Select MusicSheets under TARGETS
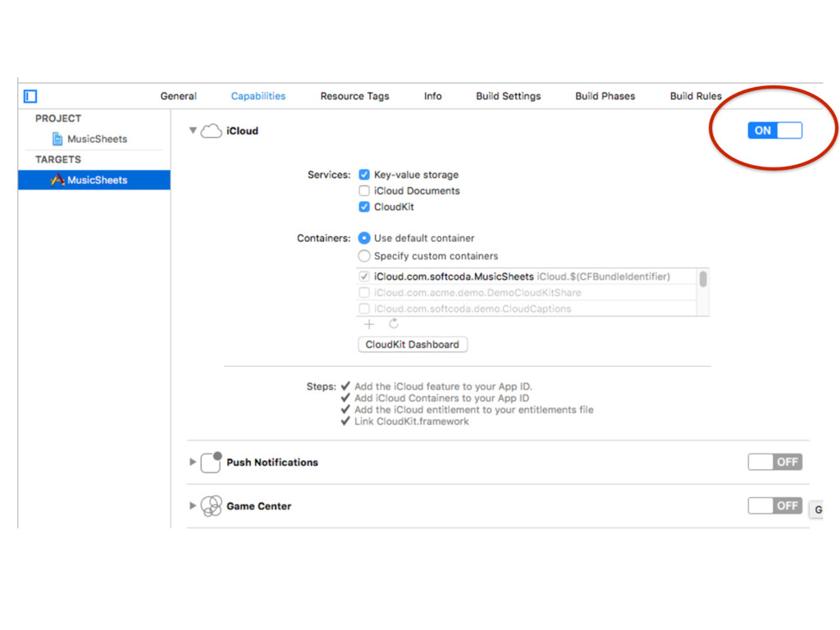Viewport: 840px width, 630px height. click(94, 180)
